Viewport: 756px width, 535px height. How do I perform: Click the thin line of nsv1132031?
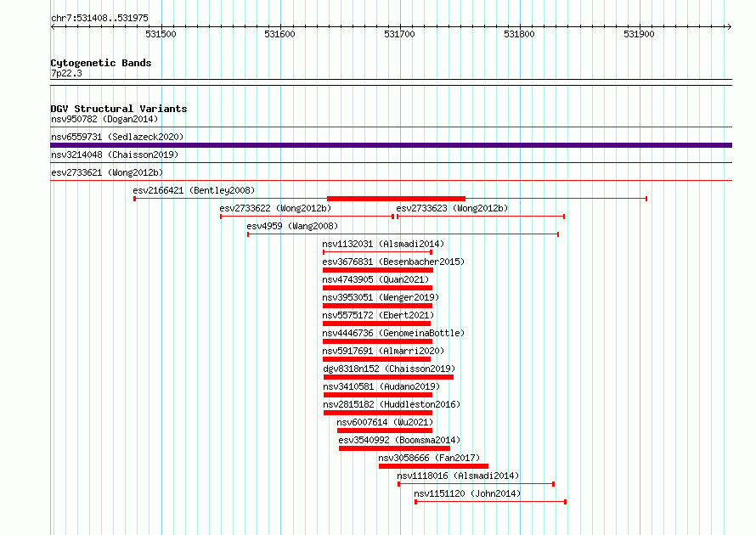[x=377, y=252]
